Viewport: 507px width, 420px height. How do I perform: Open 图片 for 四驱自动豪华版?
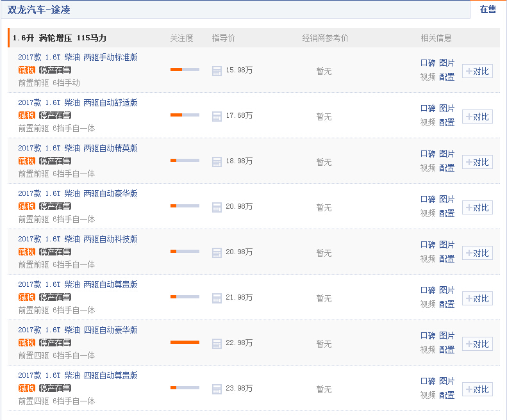tap(447, 335)
